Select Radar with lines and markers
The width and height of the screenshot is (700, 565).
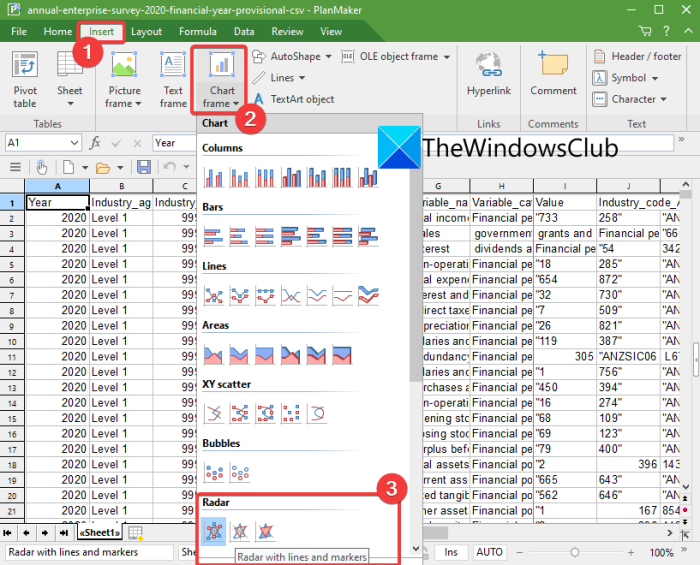[x=213, y=532]
